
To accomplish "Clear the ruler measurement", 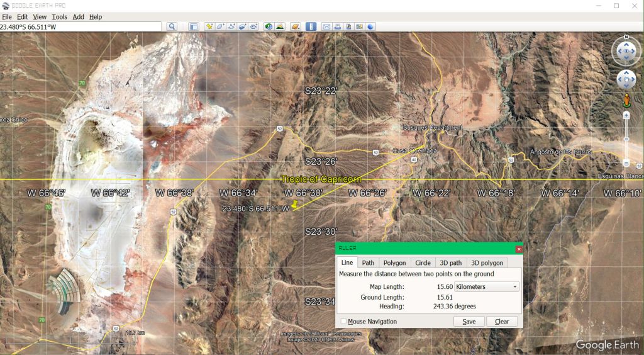I will [501, 321].
